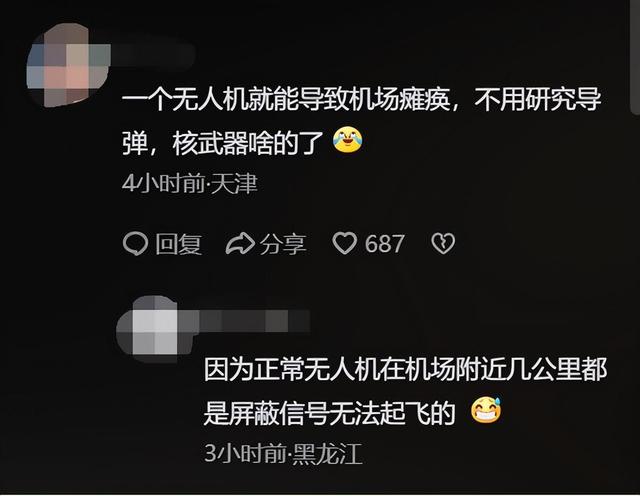
Task: Click the sweat-grin emoji in reply
Action: click(x=486, y=410)
